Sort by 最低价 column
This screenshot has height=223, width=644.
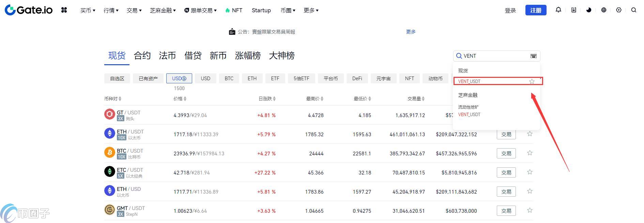(363, 99)
